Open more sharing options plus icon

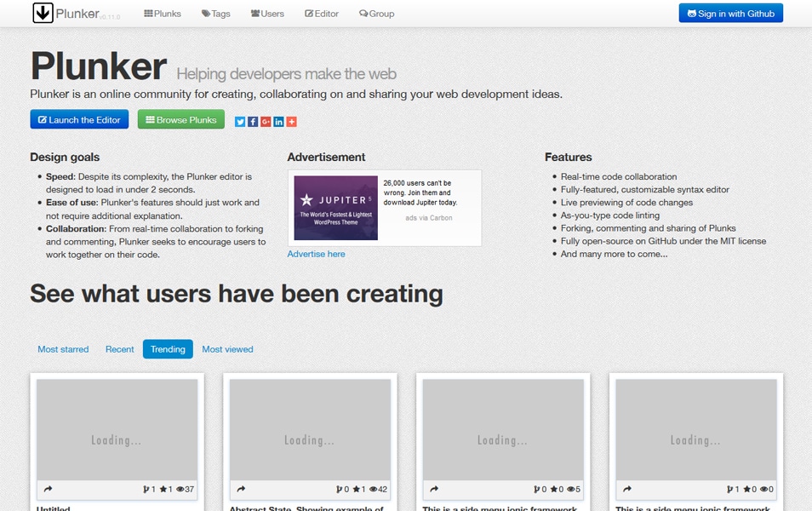(x=292, y=122)
